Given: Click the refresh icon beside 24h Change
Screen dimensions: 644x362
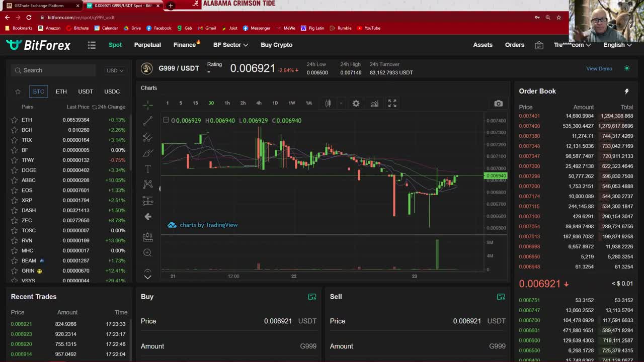Looking at the screenshot, I should point(94,107).
